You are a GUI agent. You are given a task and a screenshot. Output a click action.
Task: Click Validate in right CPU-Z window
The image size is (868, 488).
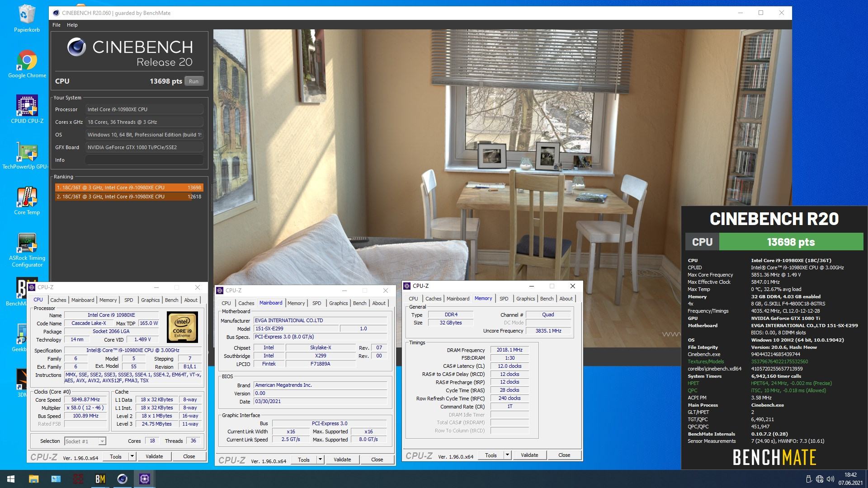[529, 455]
